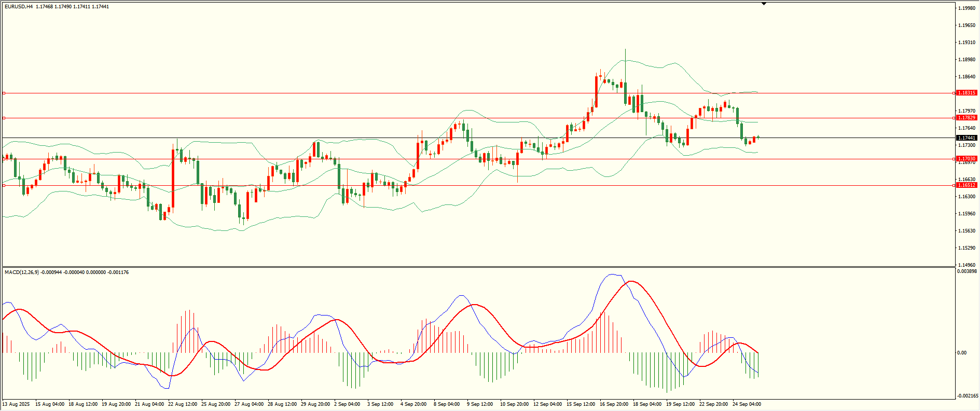This screenshot has width=980, height=411.
Task: Click the 1.16630 price scale value
Action: [967, 180]
